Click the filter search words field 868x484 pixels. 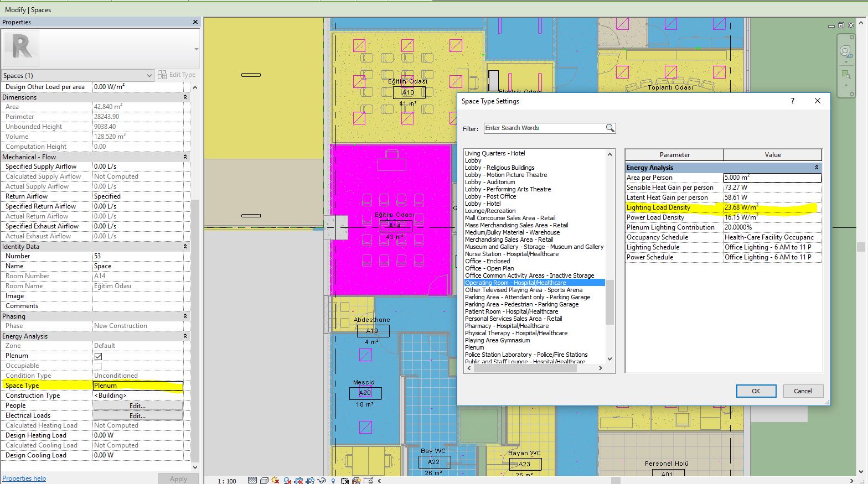(544, 128)
